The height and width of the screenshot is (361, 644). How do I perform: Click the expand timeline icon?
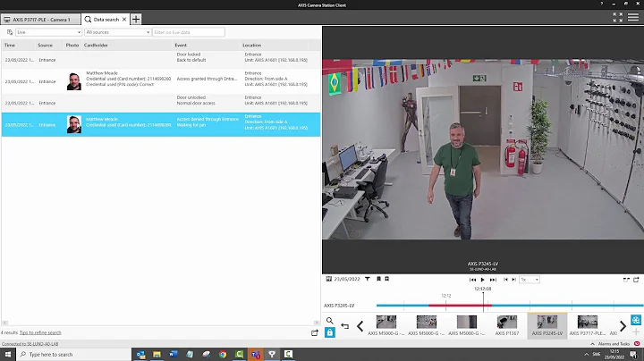626,280
